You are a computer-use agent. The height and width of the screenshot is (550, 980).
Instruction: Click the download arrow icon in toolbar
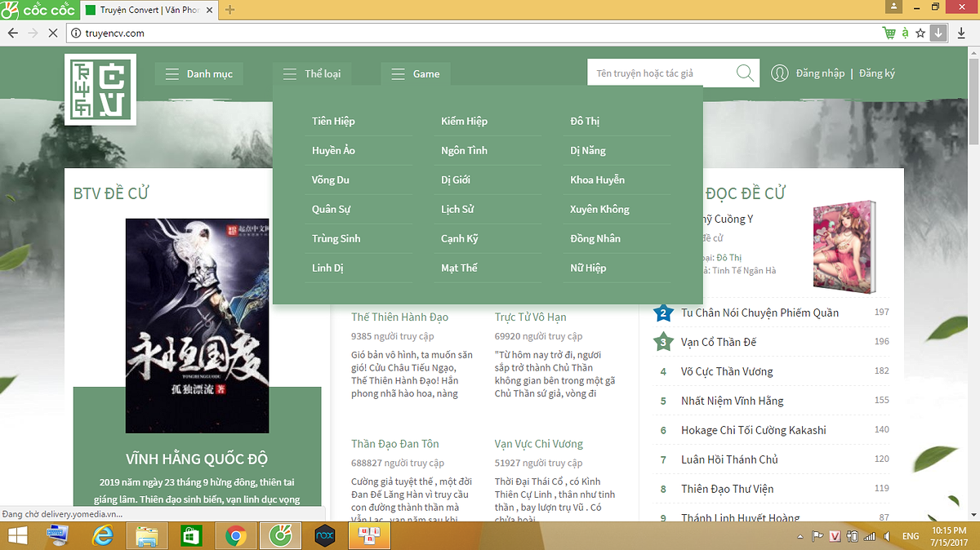[x=938, y=33]
